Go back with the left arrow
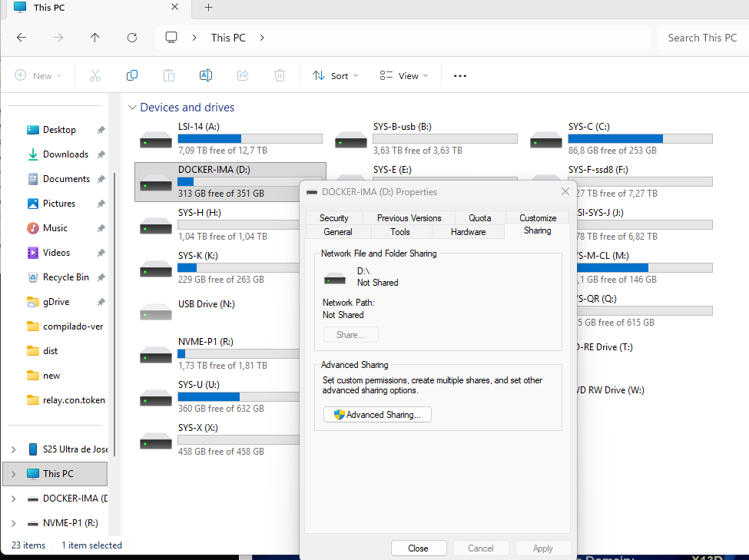This screenshot has height=560, width=749. point(22,38)
